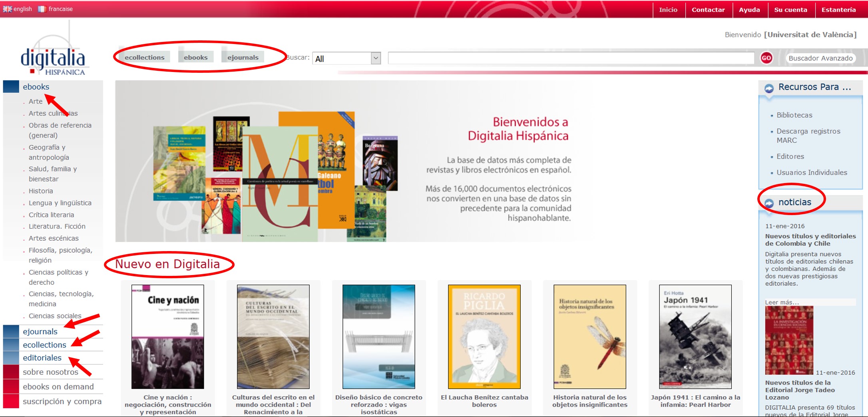The height and width of the screenshot is (417, 868).
Task: Select the ebooks tab near search
Action: [196, 57]
